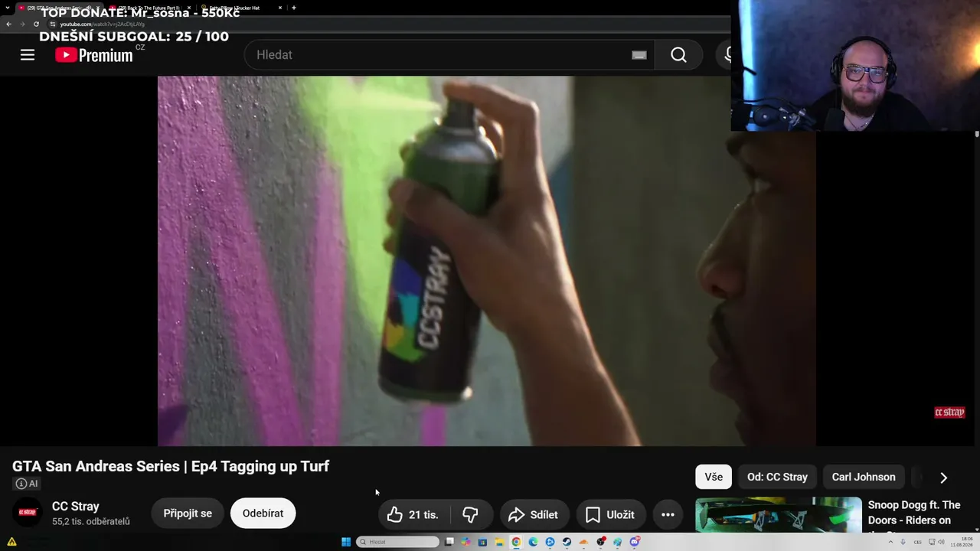Open File Explorer from the taskbar
Viewport: 980px width, 551px height.
[x=499, y=542]
